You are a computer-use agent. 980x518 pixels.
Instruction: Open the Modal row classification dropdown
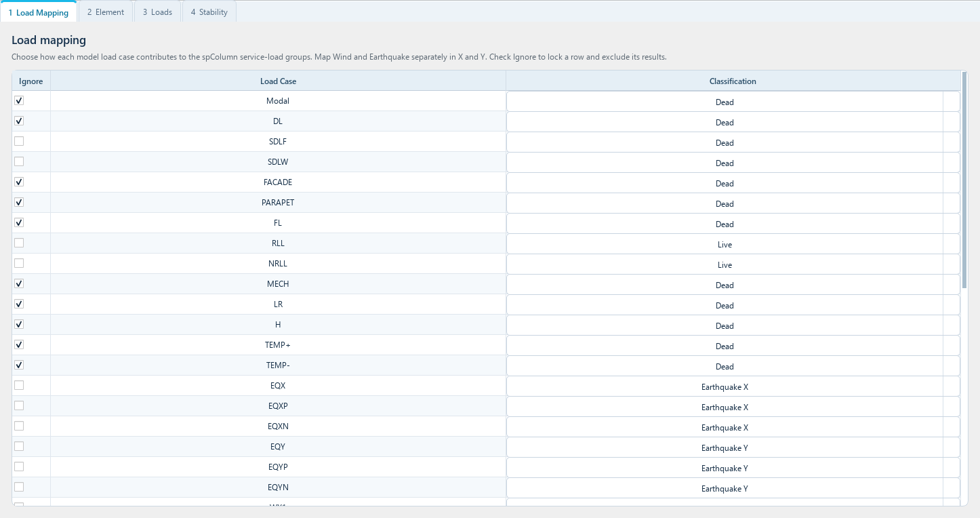[x=733, y=102]
